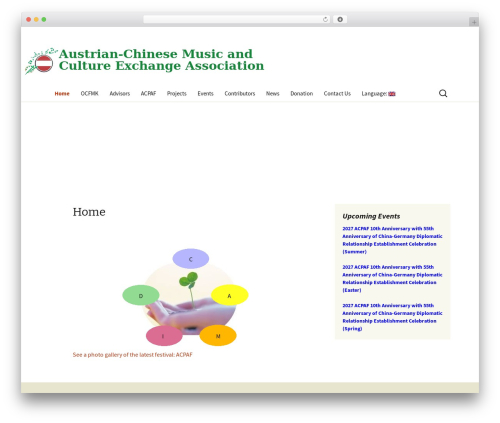500x423 pixels.
Task: Click the search magnifier icon
Action: [443, 93]
